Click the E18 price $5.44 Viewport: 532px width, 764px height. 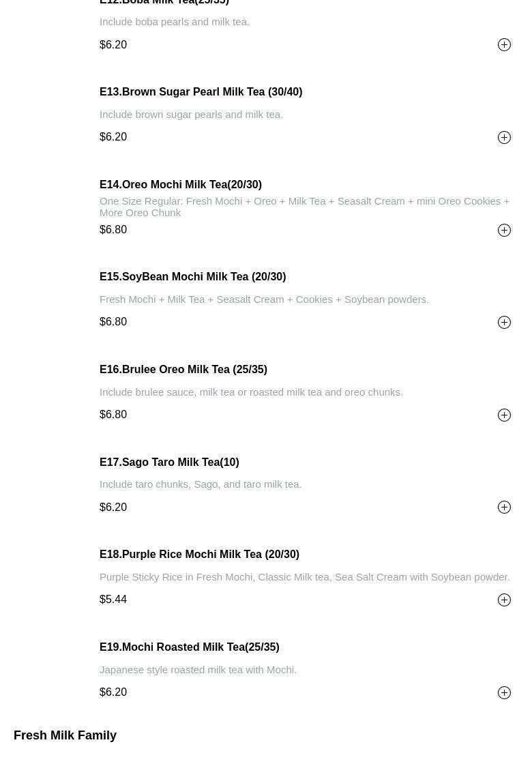[113, 600]
